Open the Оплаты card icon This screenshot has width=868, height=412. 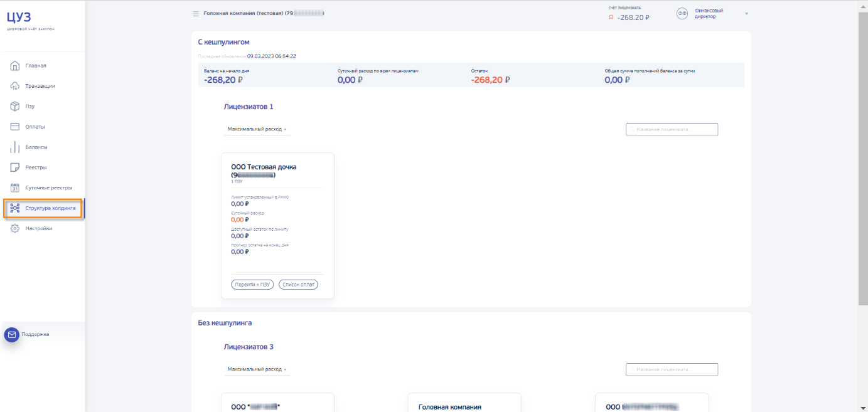pyautogui.click(x=15, y=127)
